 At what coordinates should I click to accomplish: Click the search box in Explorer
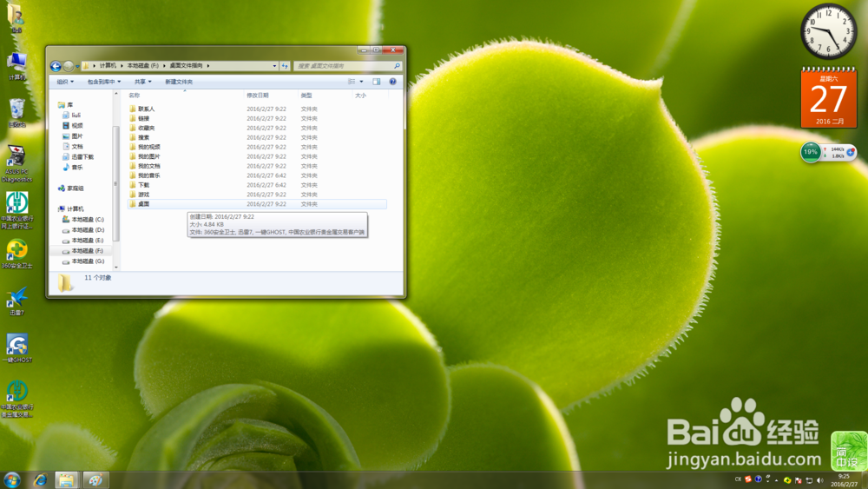point(348,66)
